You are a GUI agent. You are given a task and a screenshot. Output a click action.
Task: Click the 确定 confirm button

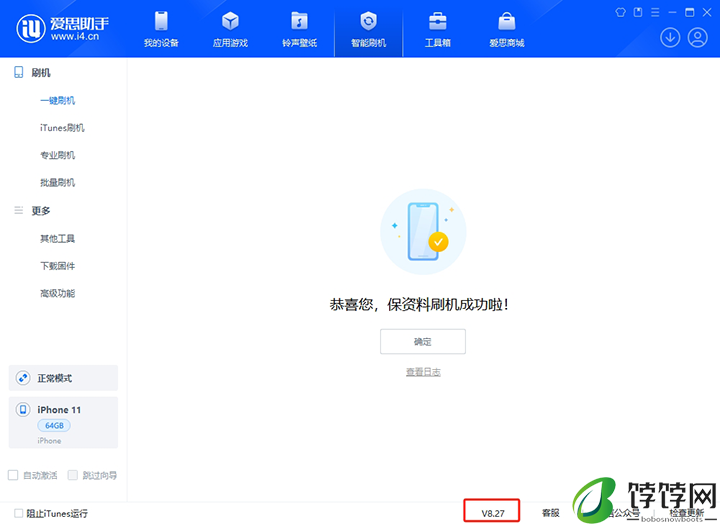tap(422, 341)
